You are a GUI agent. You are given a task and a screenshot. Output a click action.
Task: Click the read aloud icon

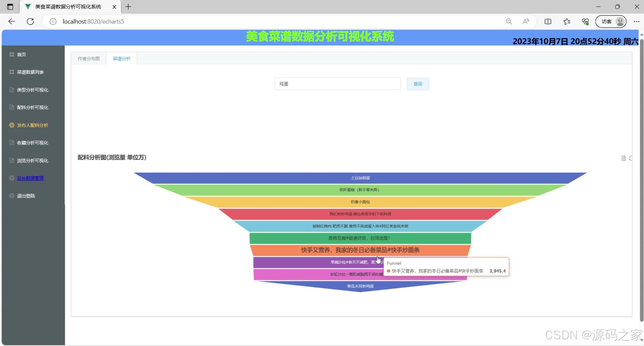(x=526, y=21)
